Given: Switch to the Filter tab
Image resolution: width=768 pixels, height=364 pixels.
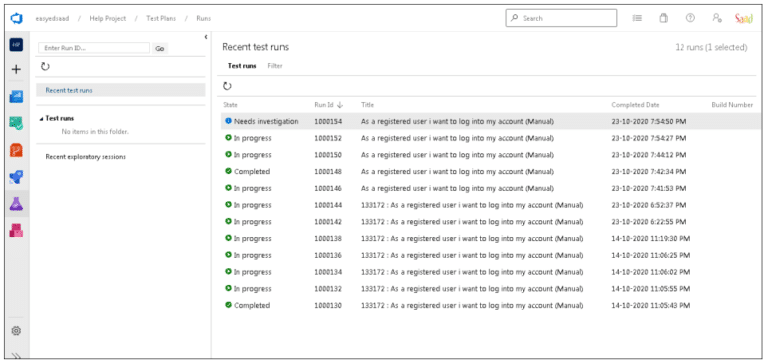Looking at the screenshot, I should [x=275, y=66].
